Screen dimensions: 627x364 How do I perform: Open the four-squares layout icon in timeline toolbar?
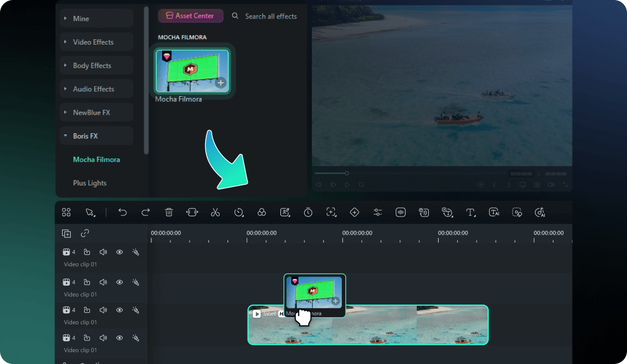click(66, 213)
